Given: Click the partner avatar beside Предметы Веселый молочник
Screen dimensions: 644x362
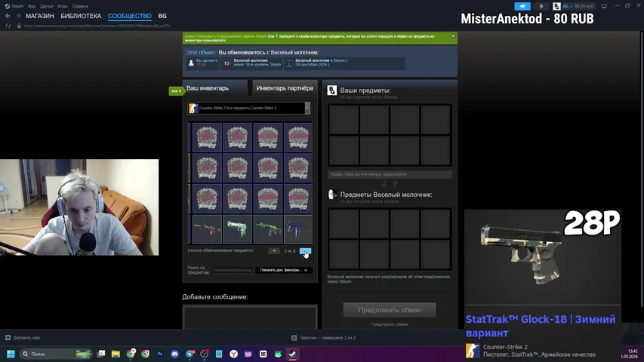Looking at the screenshot, I should [332, 195].
